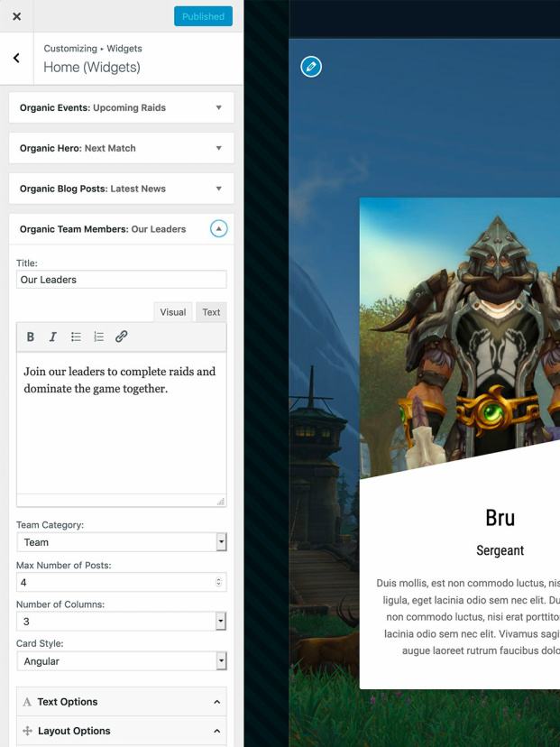Expand Organic Hero: Next Match widget
The image size is (560, 747).
click(x=122, y=148)
